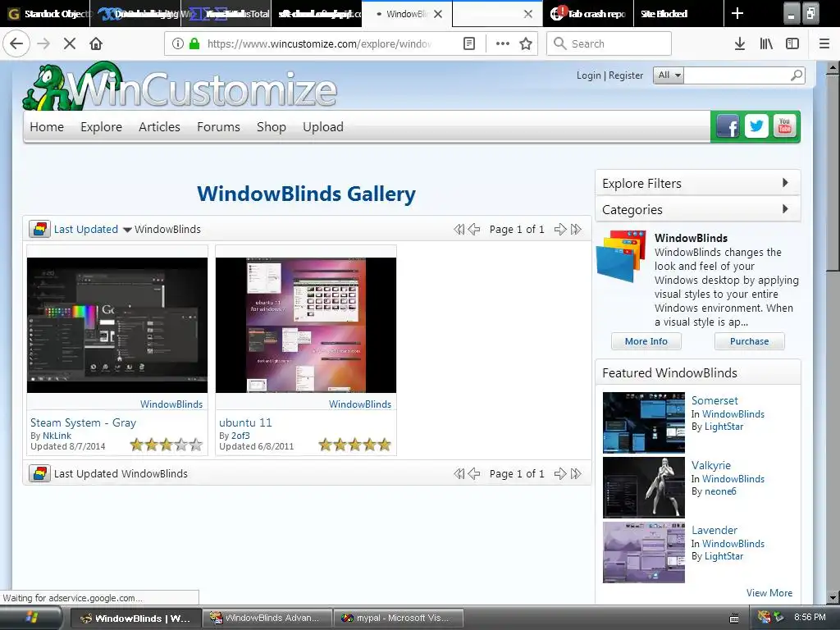Switch to mypal Microsoft Visual taskbar window

pos(398,618)
